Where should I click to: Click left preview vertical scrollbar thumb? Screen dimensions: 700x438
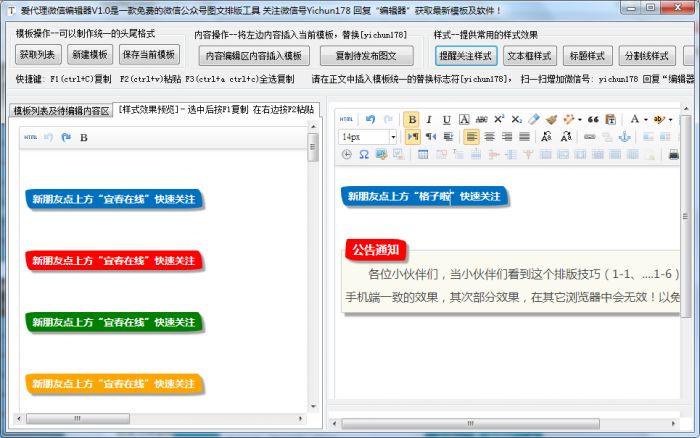(313, 147)
